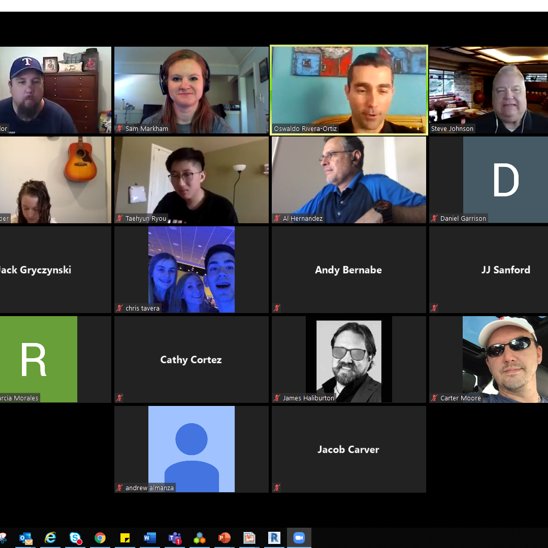Click andrew almanza's default silhouette avatar

point(192,449)
